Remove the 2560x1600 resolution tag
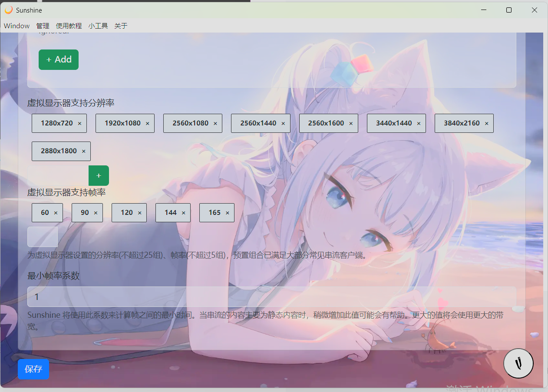The image size is (548, 392). (351, 124)
